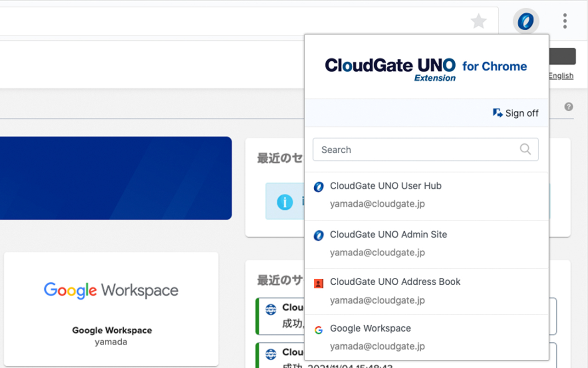
Task: Click yamada@cloudgate.jp under Admin Site
Action: [x=377, y=252]
